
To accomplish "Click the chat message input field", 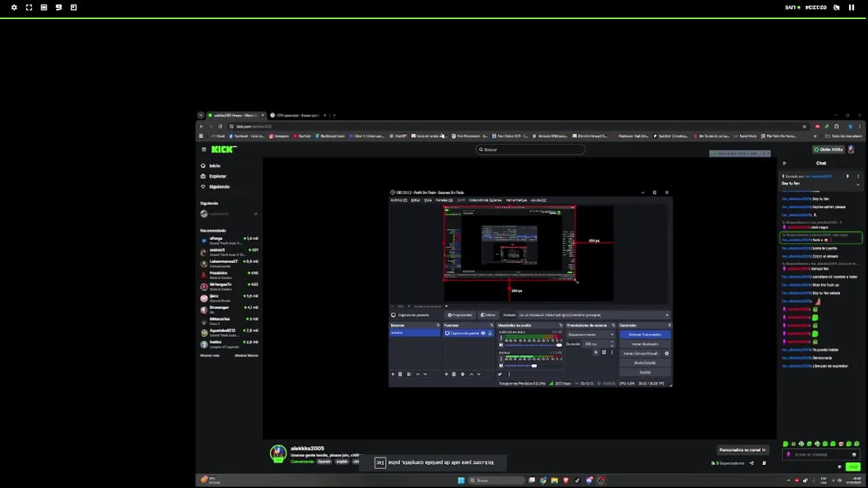I will pyautogui.click(x=821, y=455).
